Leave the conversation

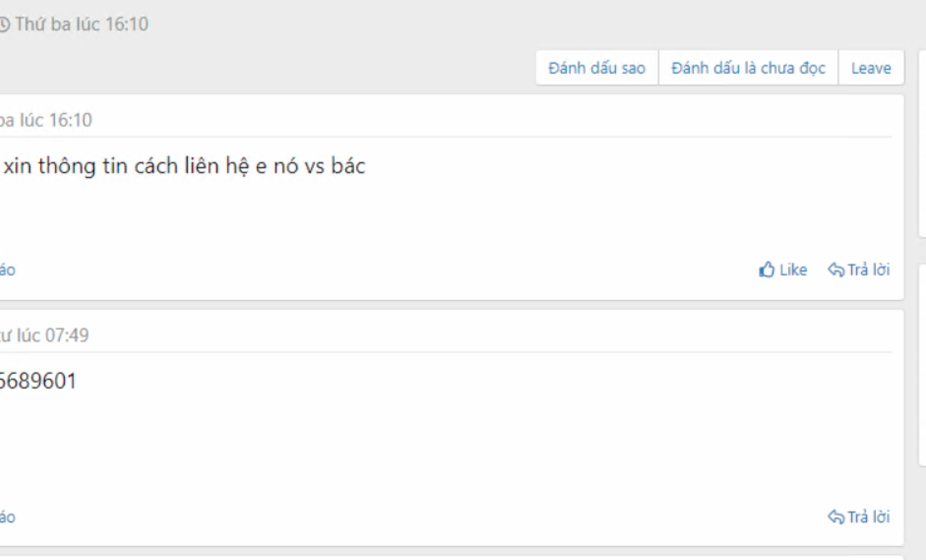(x=871, y=68)
